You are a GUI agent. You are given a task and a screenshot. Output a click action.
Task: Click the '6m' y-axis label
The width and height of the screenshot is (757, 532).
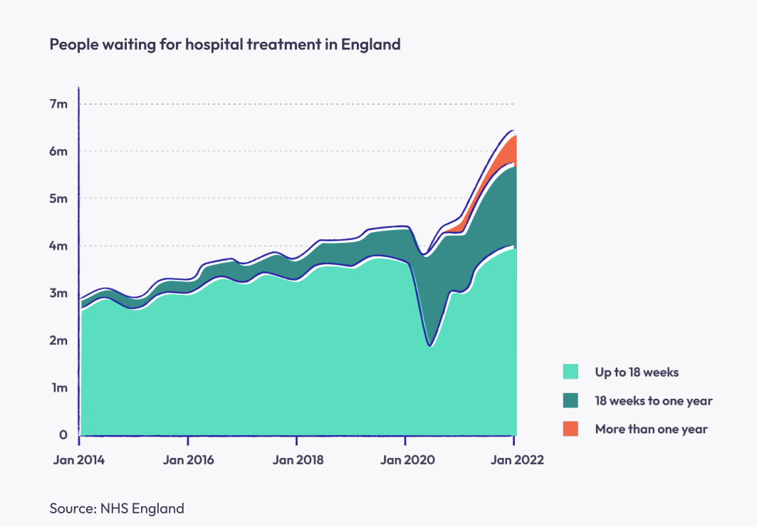coord(60,152)
